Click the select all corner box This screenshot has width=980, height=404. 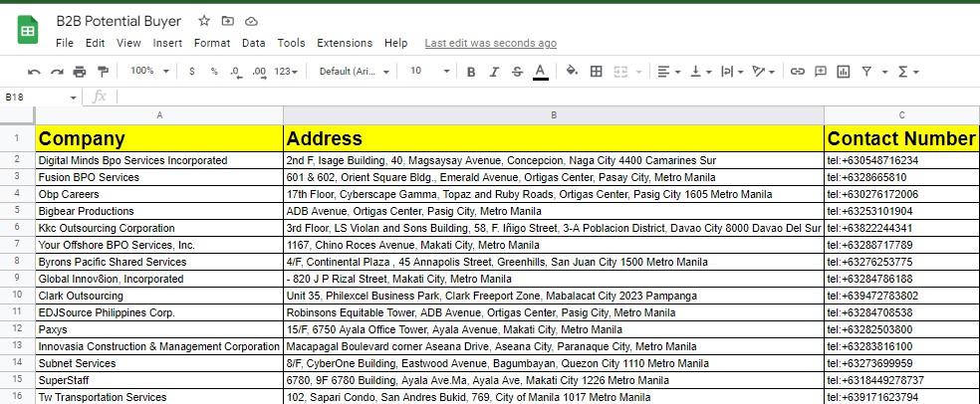(18, 115)
